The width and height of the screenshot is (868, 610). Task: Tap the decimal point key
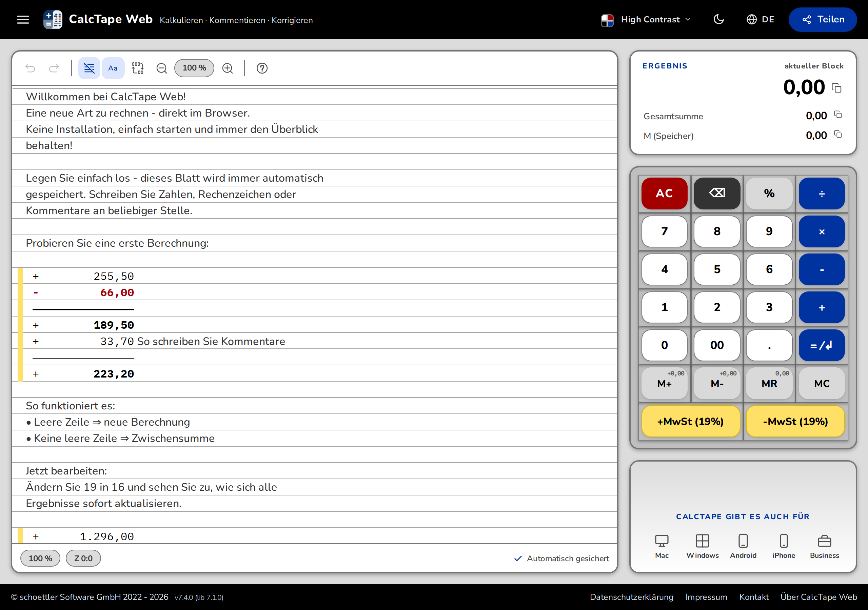coord(769,345)
